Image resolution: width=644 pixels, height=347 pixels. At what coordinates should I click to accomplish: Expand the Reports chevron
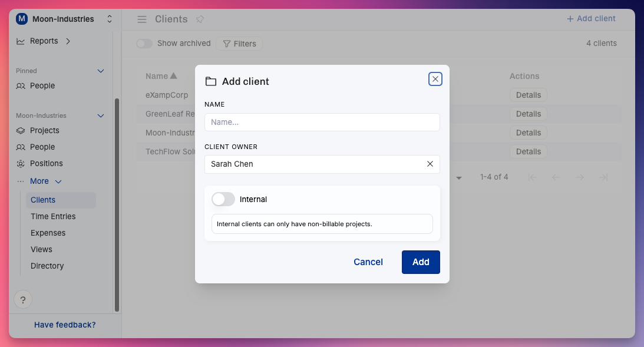[68, 41]
